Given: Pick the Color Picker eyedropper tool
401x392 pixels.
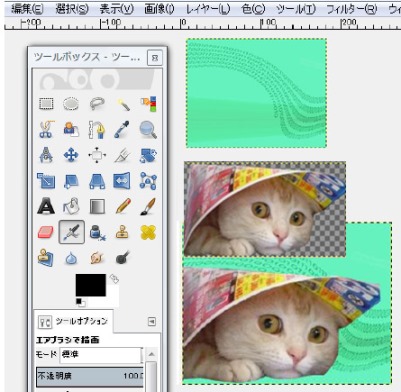Looking at the screenshot, I should [122, 129].
